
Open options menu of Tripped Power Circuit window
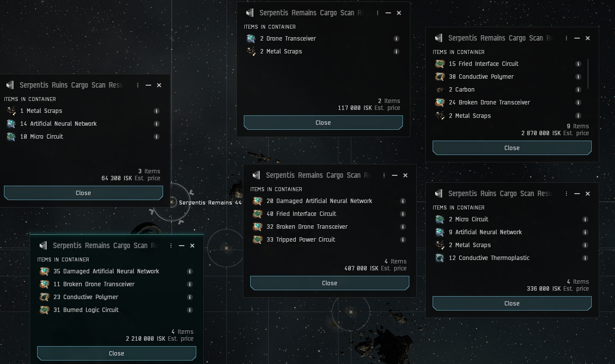384,175
